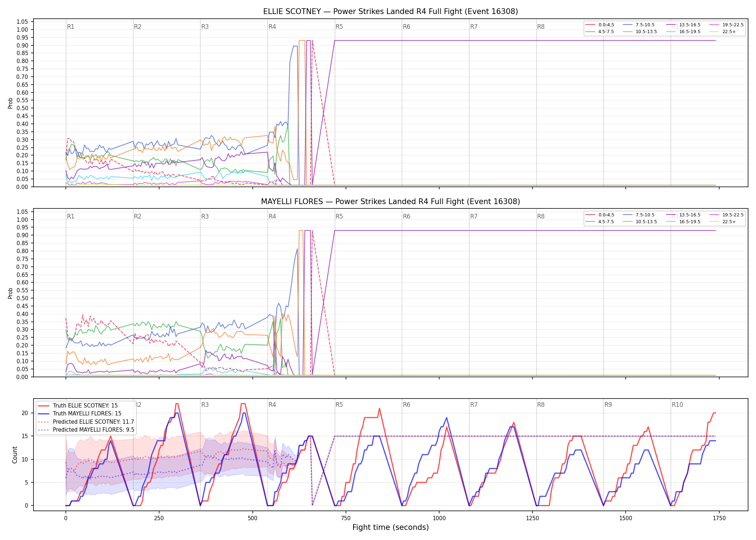Click the Predicted MAYELLI FLORES: 9.5 legend entry
Image resolution: width=756 pixels, height=540 pixels.
[86, 430]
